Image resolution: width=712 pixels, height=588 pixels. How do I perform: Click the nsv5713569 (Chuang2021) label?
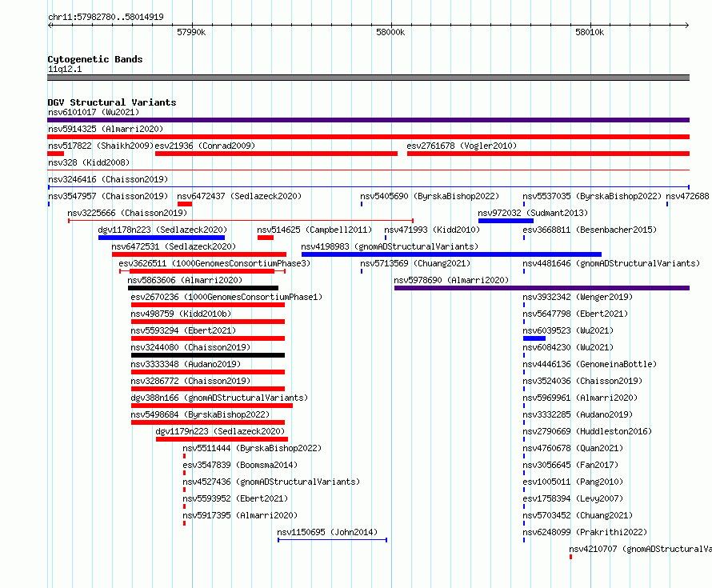(415, 263)
